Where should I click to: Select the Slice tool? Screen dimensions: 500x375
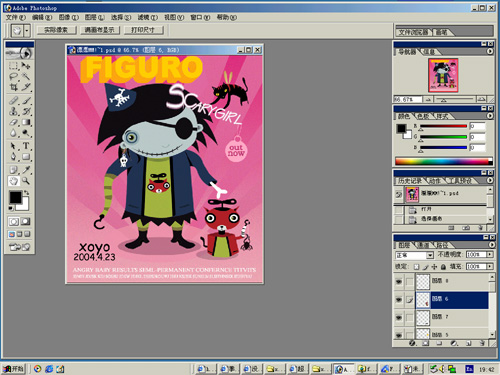pos(26,87)
